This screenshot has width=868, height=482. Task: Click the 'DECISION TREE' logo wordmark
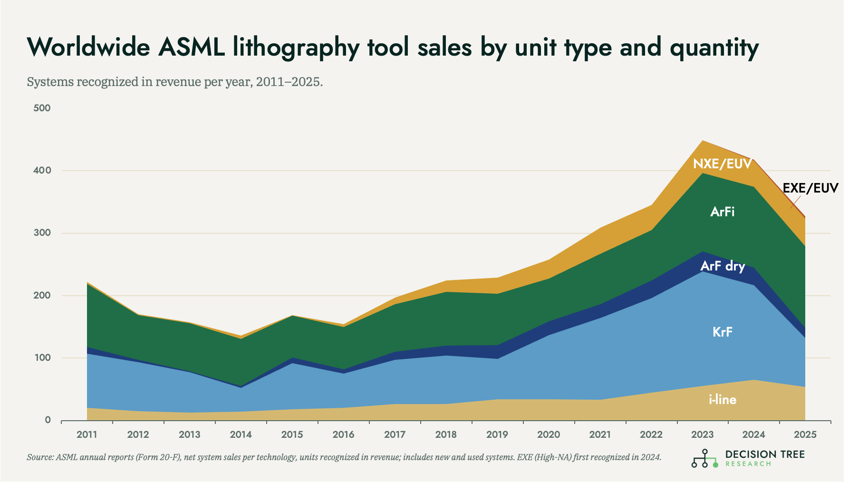765,454
